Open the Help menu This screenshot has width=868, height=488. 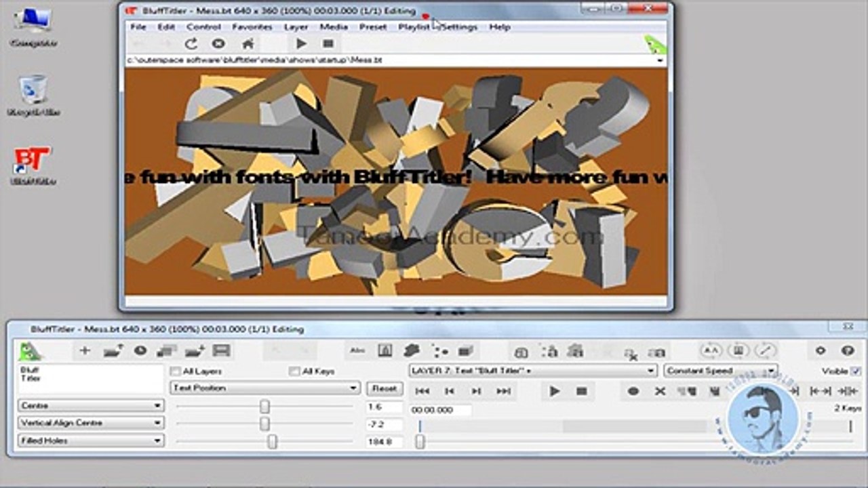click(x=500, y=27)
